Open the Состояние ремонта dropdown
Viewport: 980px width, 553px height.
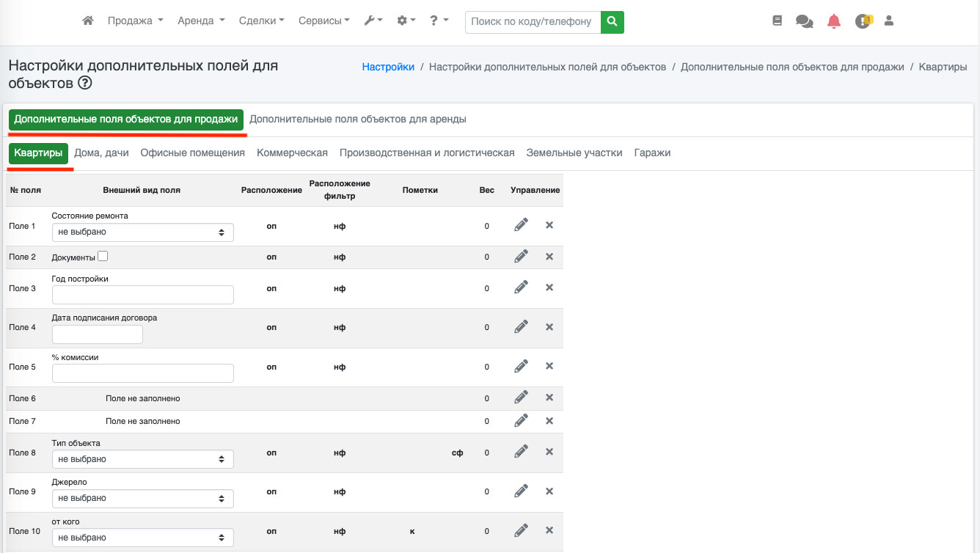coord(142,232)
